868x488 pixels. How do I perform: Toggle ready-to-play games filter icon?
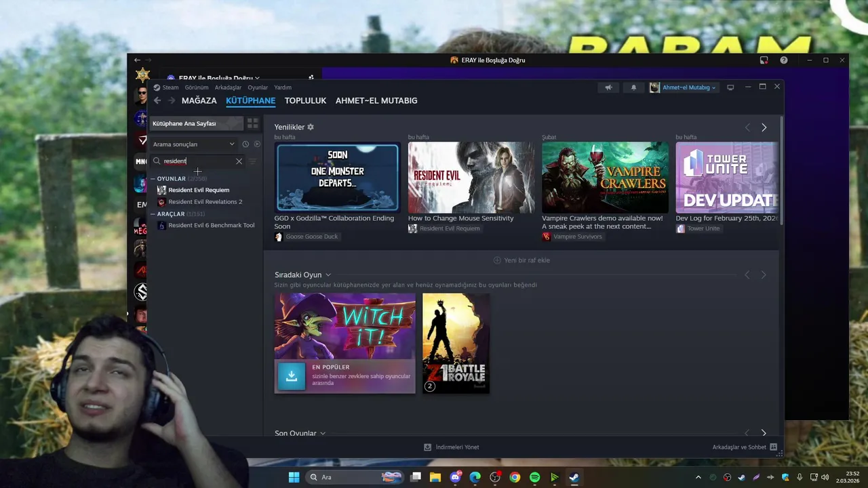pos(257,144)
